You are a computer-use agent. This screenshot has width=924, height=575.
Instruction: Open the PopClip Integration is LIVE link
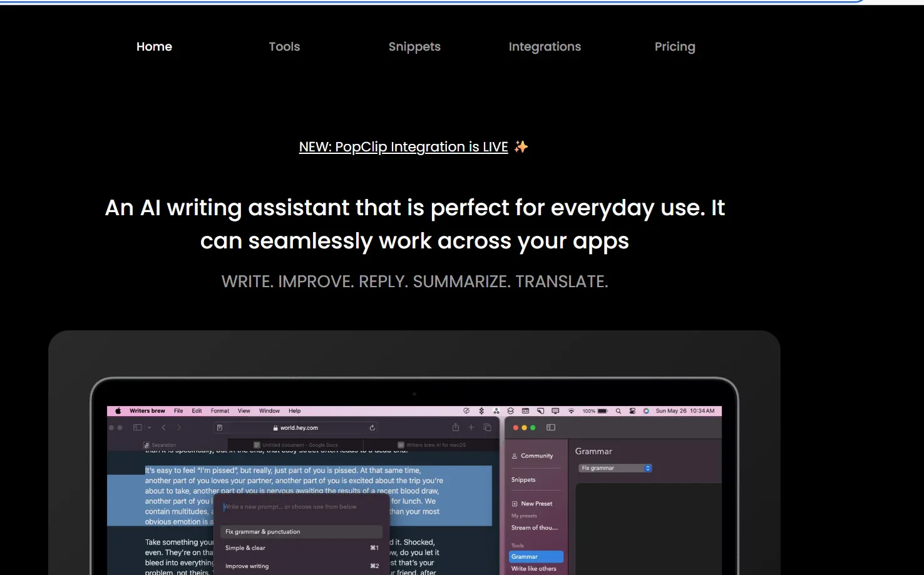tap(403, 147)
